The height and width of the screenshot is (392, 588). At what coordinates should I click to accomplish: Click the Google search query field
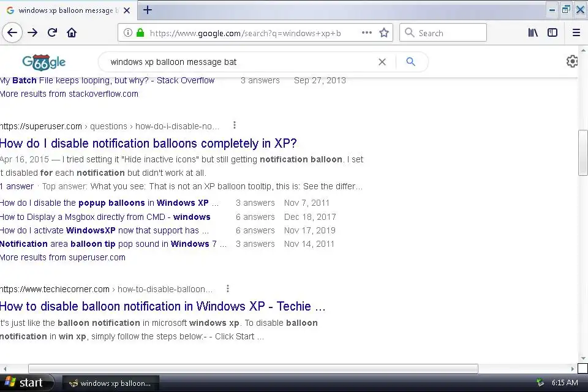tap(240, 62)
